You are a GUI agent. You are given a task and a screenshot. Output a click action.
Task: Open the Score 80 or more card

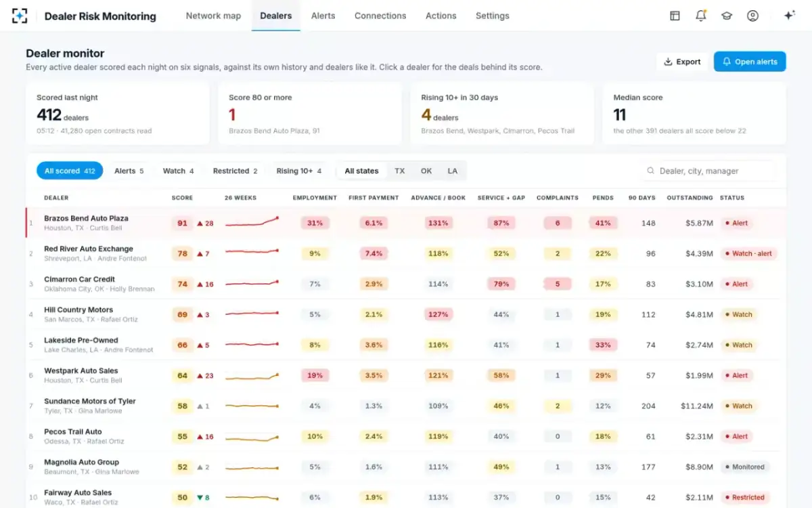click(310, 114)
